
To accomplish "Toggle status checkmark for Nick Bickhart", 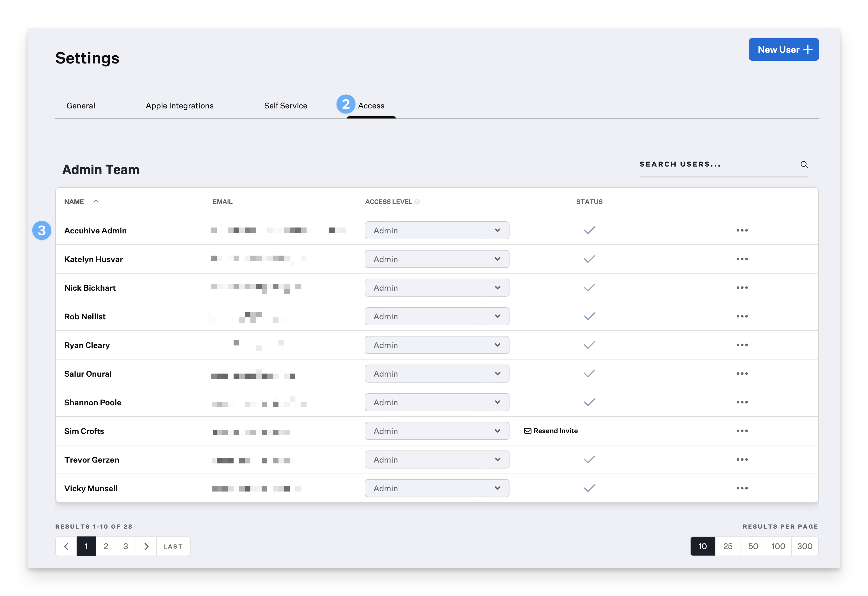I will 590,287.
